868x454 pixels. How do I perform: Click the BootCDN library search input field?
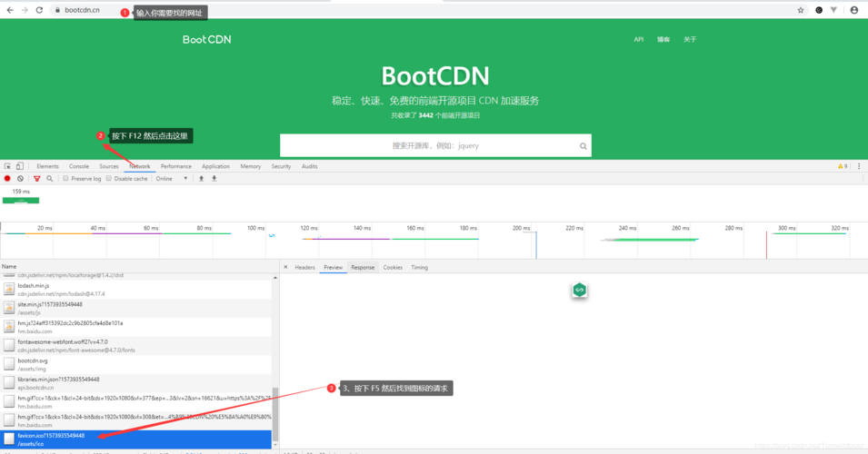[427, 146]
